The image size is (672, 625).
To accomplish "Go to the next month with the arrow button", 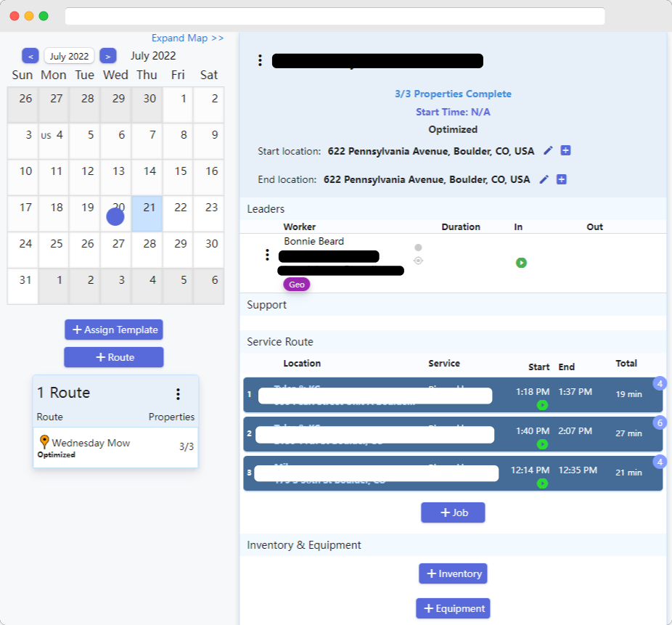I will 107,56.
